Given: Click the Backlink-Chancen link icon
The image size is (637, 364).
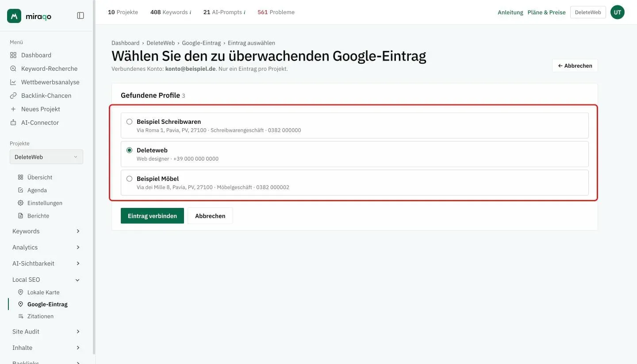Looking at the screenshot, I should (x=13, y=96).
